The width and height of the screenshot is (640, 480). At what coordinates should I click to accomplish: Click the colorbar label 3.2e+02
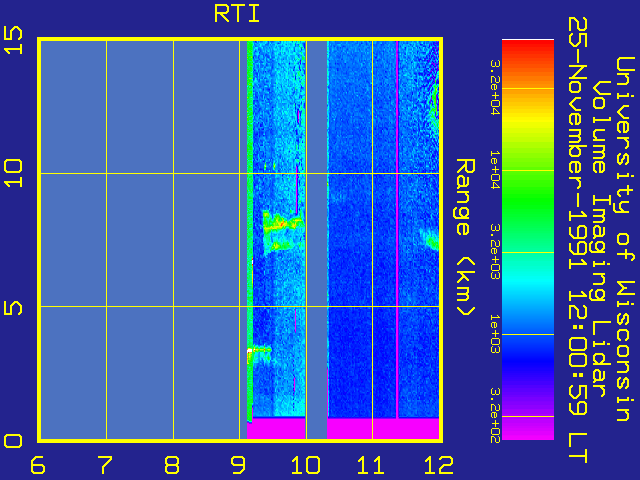(495, 416)
